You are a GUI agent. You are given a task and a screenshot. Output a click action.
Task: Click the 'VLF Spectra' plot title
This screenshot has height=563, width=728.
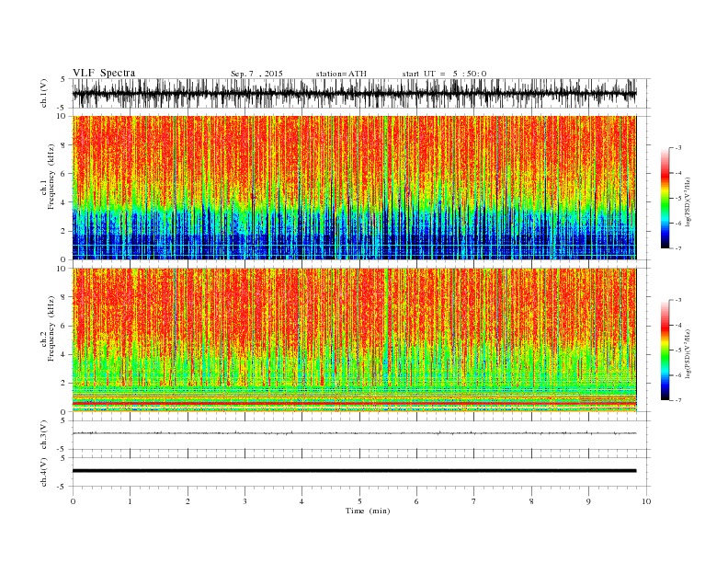[x=104, y=73]
